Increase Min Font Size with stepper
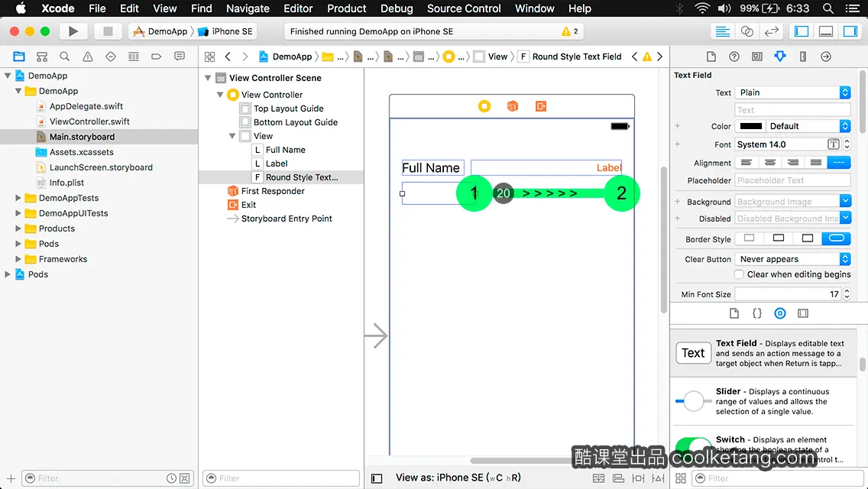This screenshot has height=489, width=868. pos(847,291)
